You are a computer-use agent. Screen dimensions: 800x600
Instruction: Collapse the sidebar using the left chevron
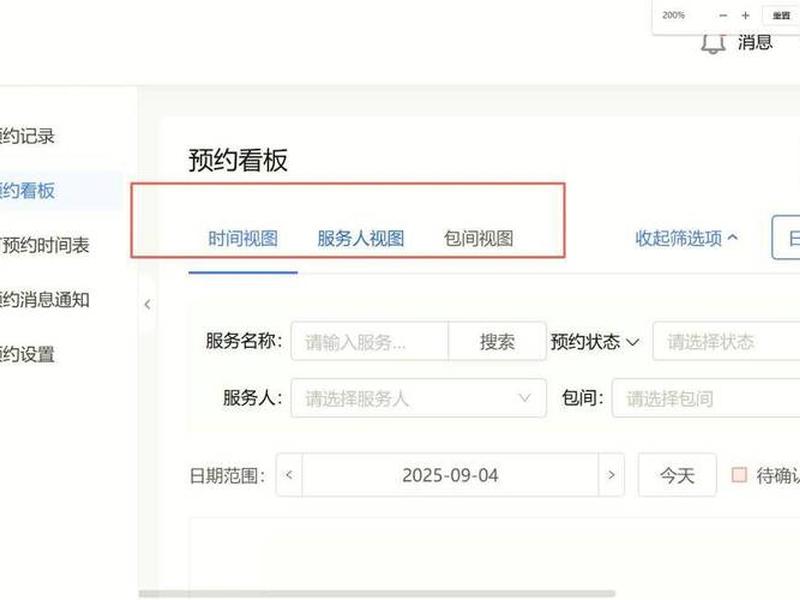click(147, 305)
